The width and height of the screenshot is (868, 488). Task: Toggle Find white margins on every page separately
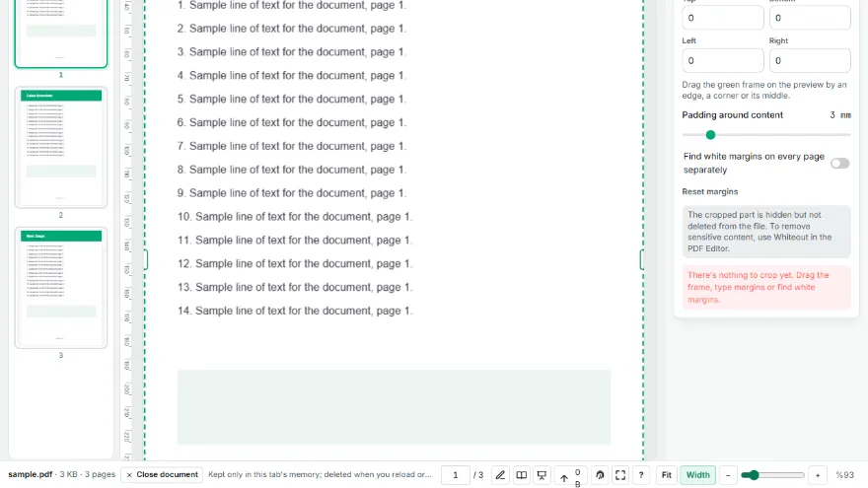[x=839, y=164]
